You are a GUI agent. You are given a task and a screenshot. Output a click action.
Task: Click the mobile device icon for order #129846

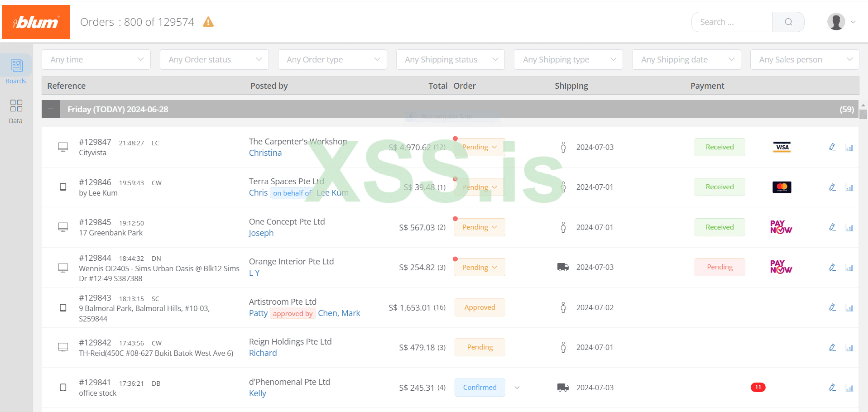tap(63, 187)
